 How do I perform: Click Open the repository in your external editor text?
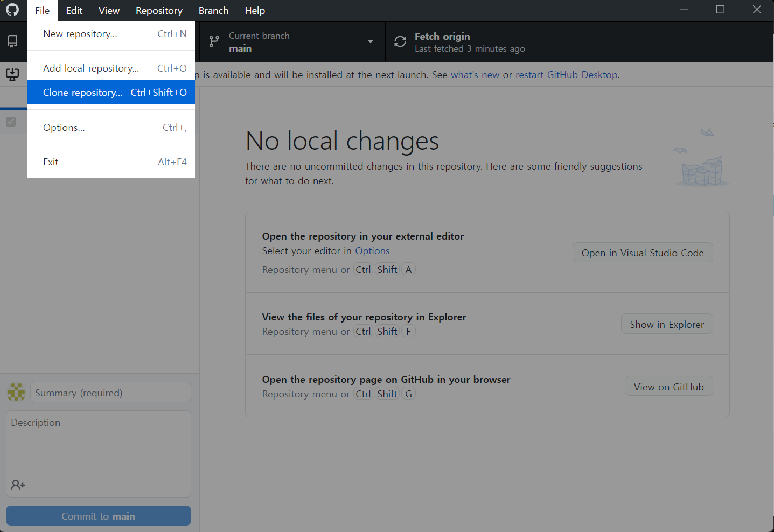pyautogui.click(x=363, y=236)
